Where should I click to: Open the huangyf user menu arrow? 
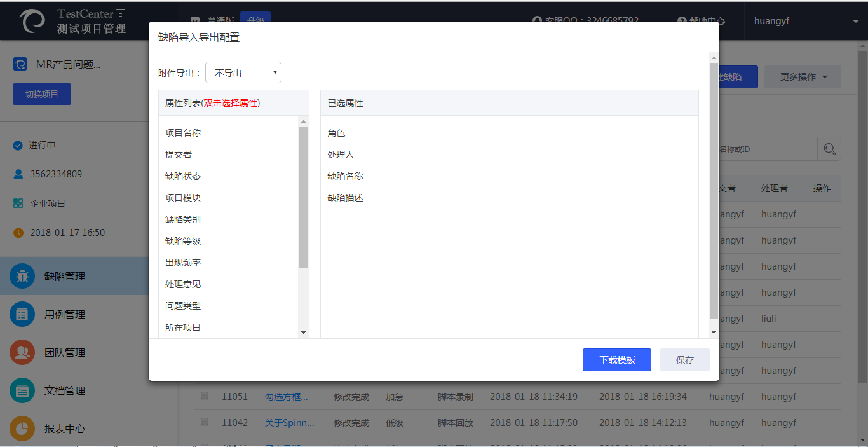(x=855, y=22)
